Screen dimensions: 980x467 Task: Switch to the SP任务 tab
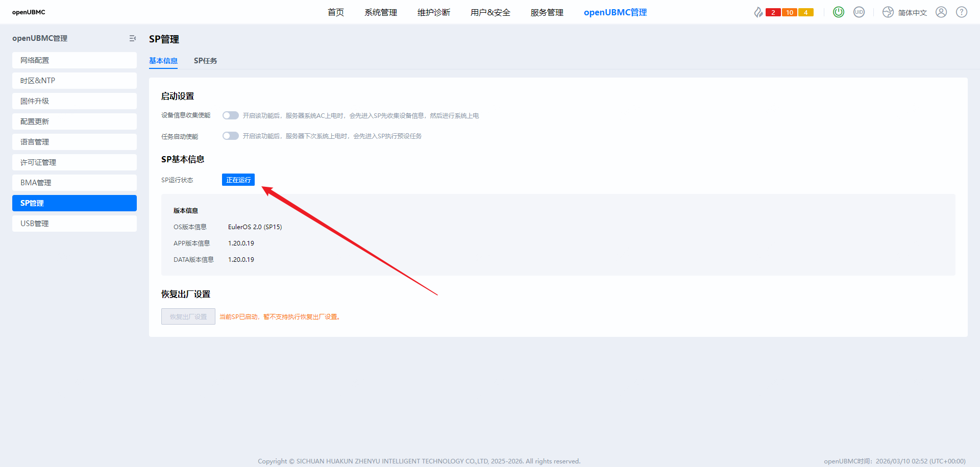pos(205,61)
